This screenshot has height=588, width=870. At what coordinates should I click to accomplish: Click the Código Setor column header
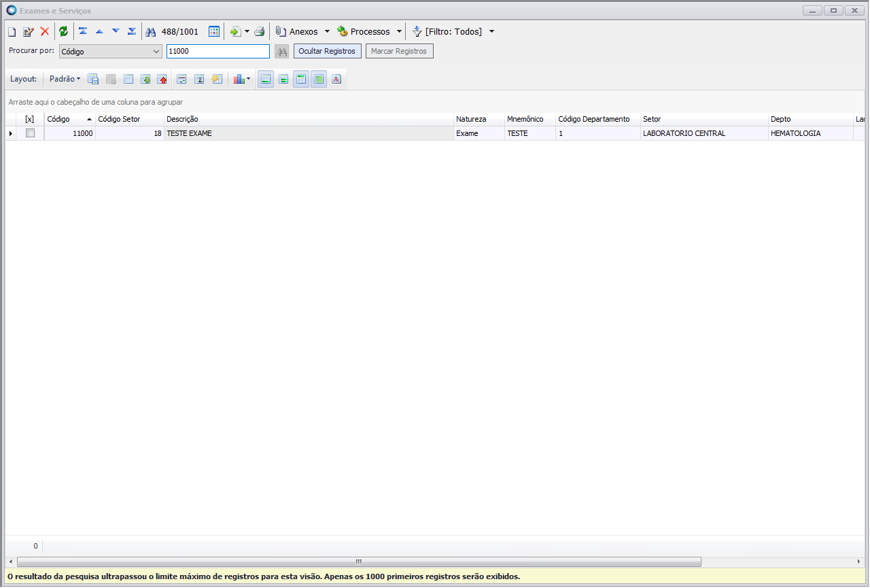[129, 120]
